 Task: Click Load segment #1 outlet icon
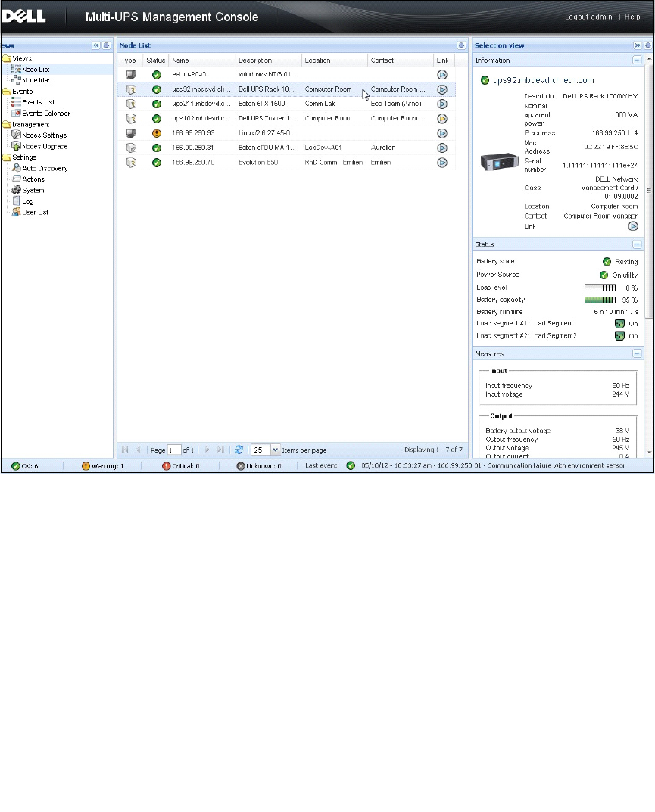(x=619, y=324)
